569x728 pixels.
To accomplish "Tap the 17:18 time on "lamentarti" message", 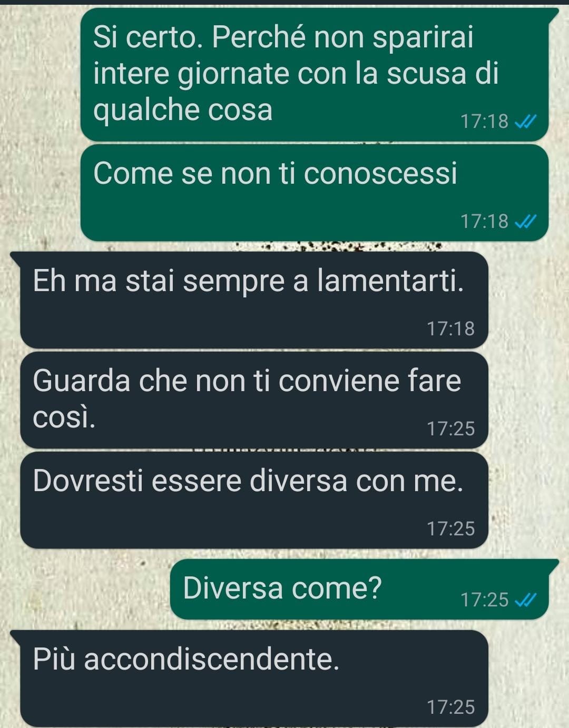I will (451, 329).
